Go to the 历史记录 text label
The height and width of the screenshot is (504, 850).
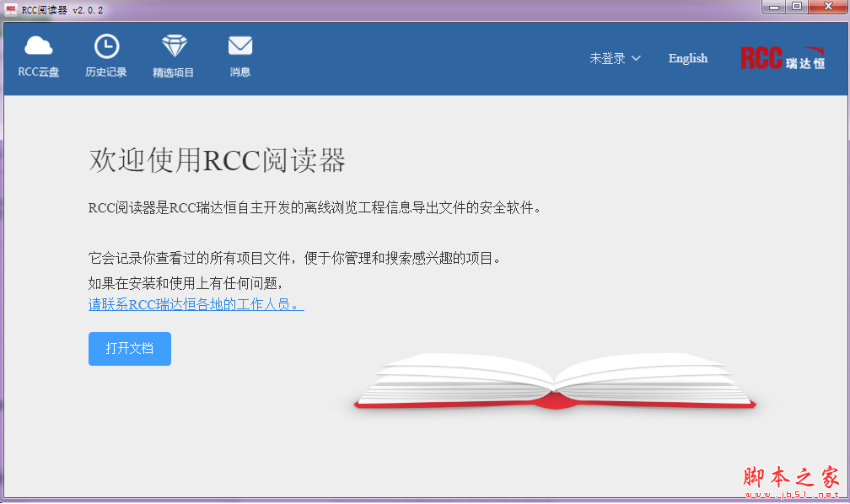point(106,72)
